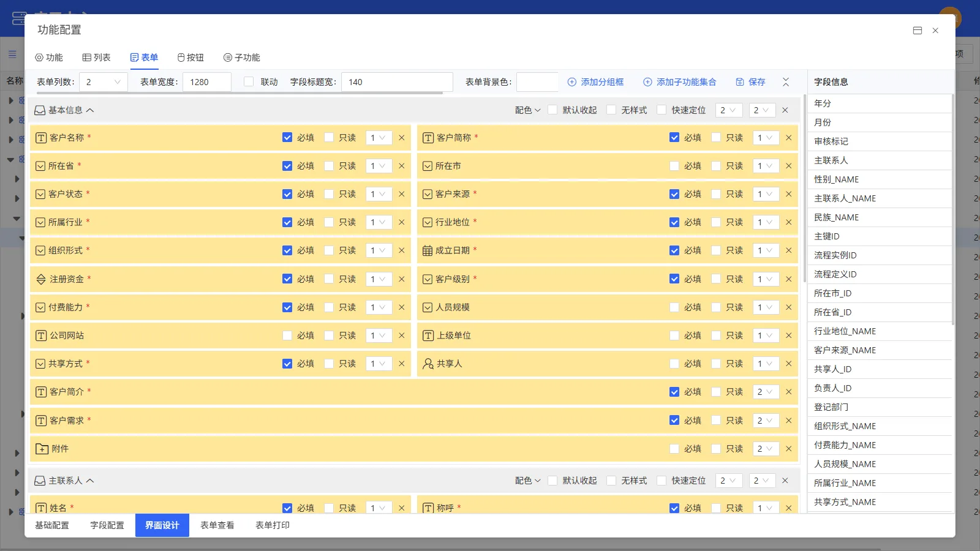Click the 所在市 select field icon
Image resolution: width=980 pixels, height=551 pixels.
click(428, 166)
